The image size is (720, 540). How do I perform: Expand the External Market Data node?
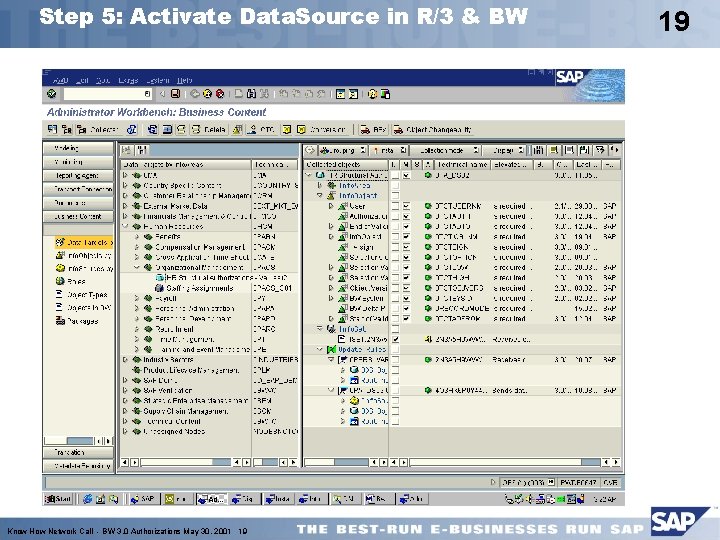click(x=125, y=206)
